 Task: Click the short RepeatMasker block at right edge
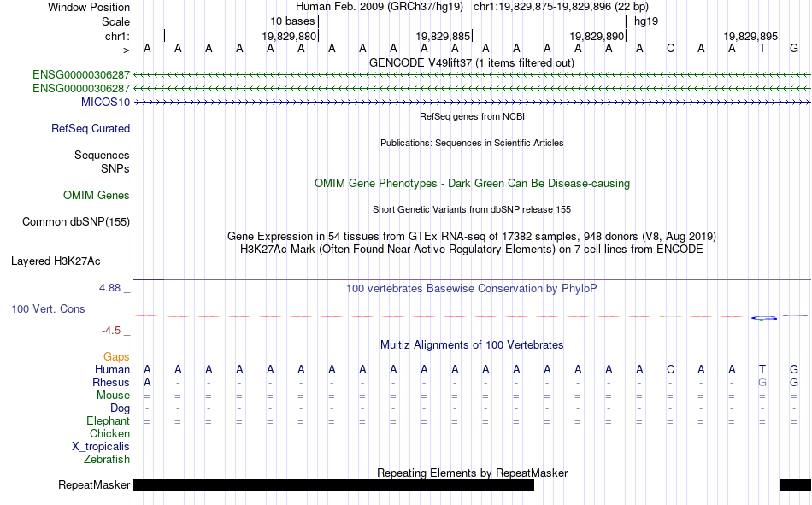tap(796, 484)
